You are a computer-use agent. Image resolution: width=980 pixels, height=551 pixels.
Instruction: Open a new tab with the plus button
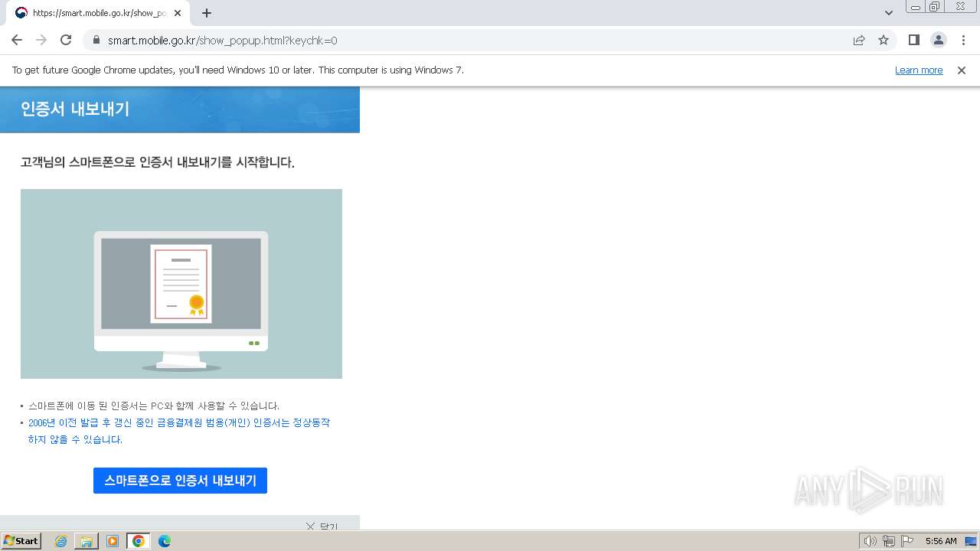(x=207, y=13)
